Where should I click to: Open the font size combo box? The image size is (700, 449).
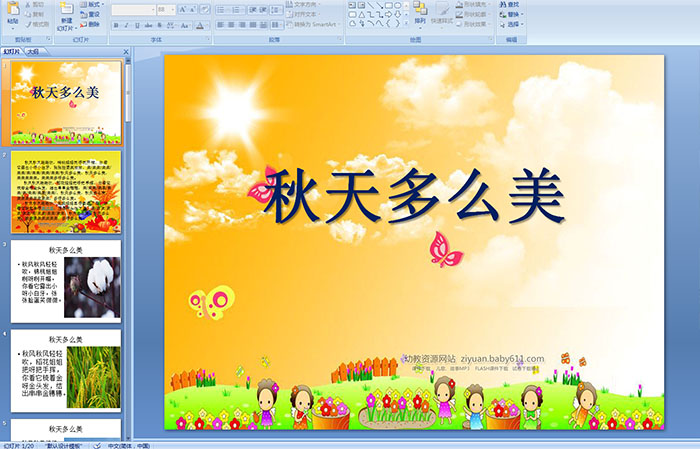(166, 10)
